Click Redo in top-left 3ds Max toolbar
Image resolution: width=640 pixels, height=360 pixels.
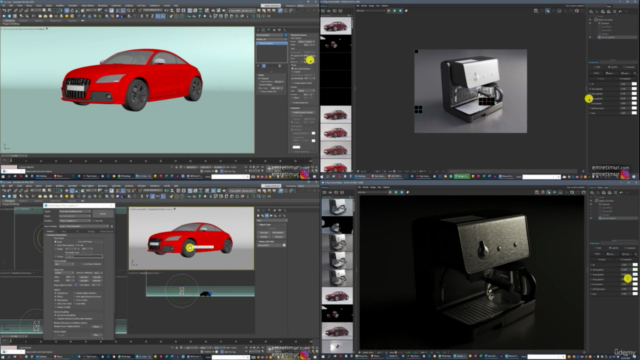(9, 10)
